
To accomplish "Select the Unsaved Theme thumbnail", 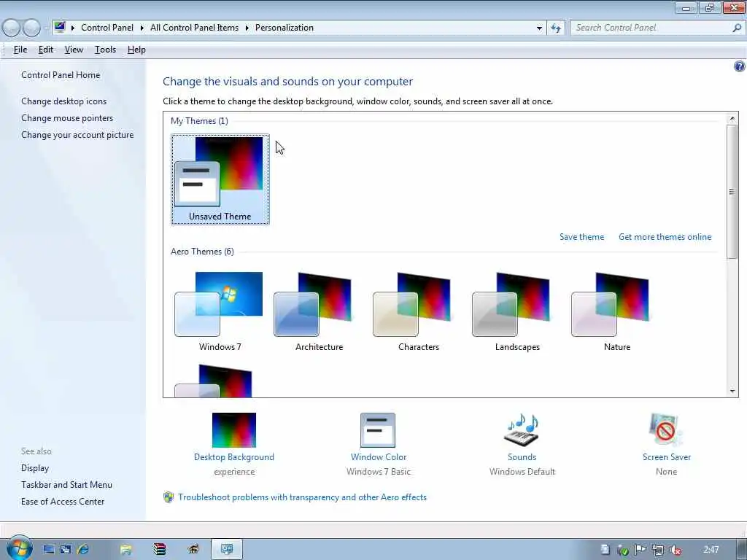I will 220,179.
